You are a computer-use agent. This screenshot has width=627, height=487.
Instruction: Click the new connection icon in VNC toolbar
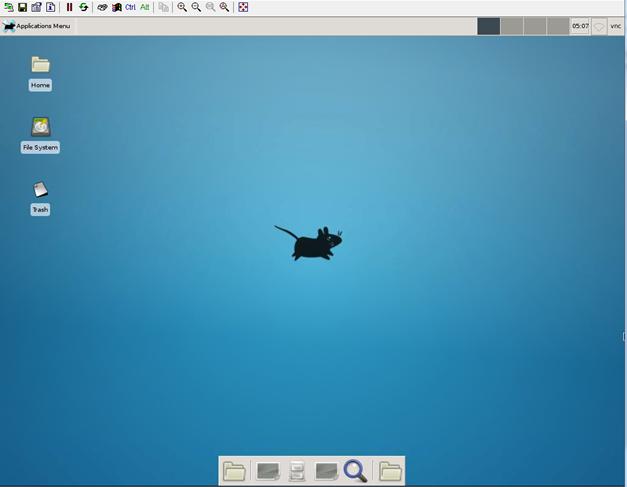[x=9, y=7]
